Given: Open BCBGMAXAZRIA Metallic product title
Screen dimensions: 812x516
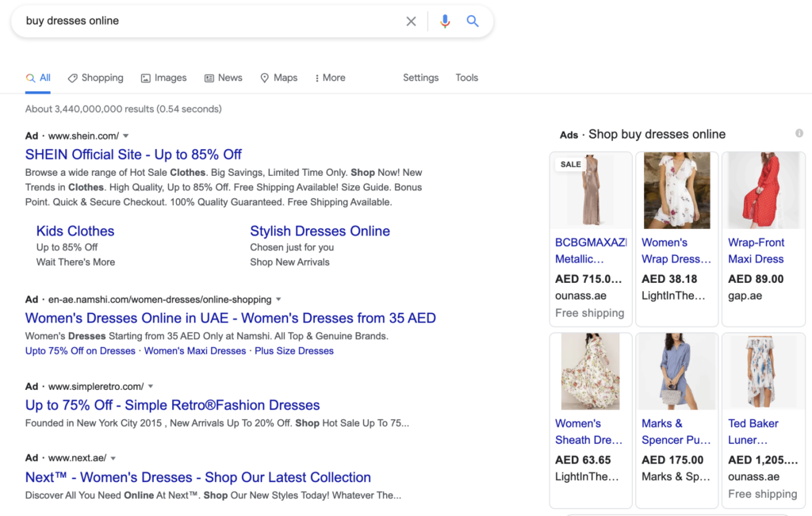Looking at the screenshot, I should 590,251.
